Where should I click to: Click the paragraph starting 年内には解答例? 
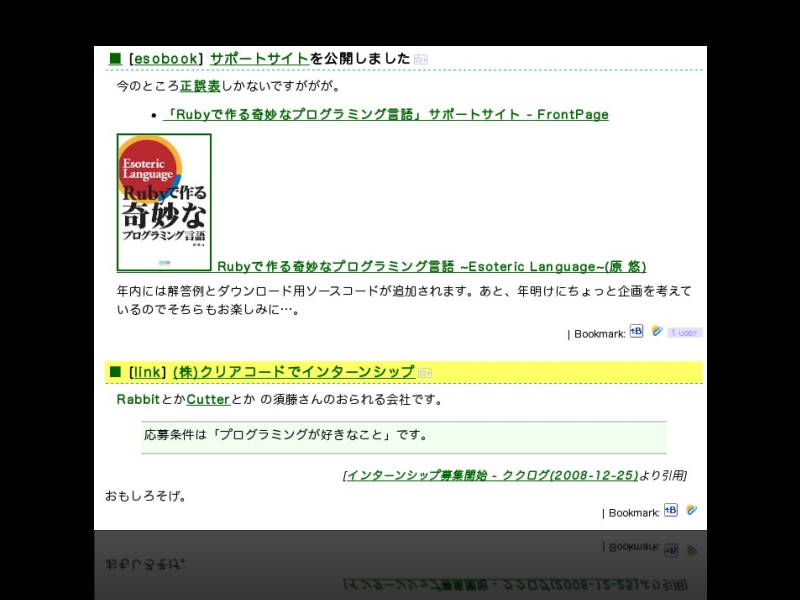click(404, 300)
